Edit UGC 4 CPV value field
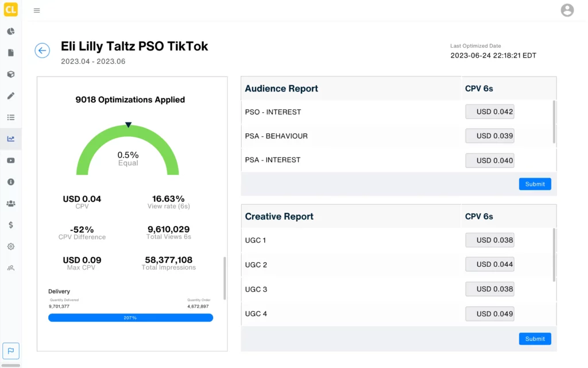The height and width of the screenshot is (368, 588). pyautogui.click(x=490, y=314)
